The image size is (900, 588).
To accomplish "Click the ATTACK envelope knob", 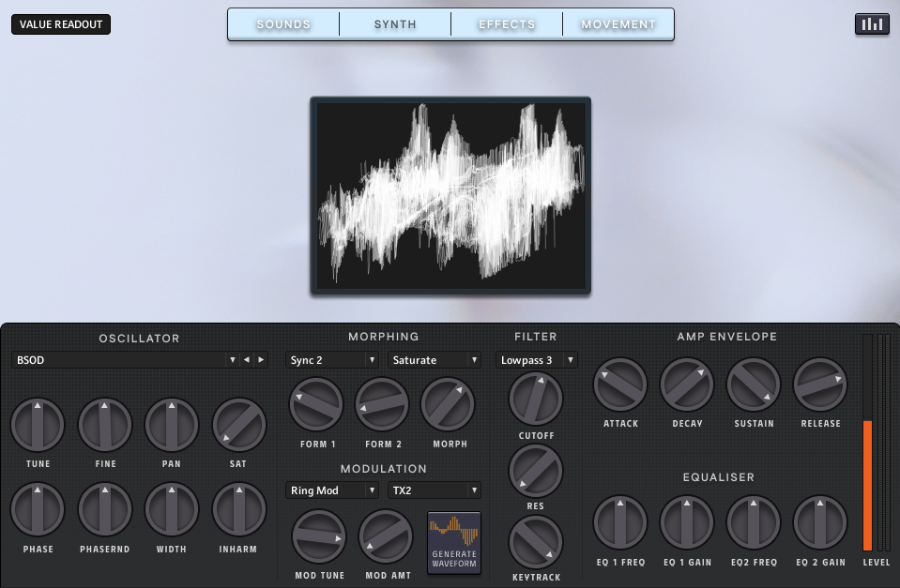I will (x=620, y=384).
